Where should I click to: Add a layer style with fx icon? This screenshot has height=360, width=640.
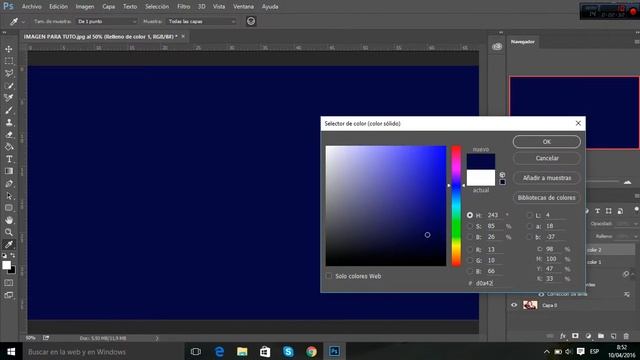(563, 336)
